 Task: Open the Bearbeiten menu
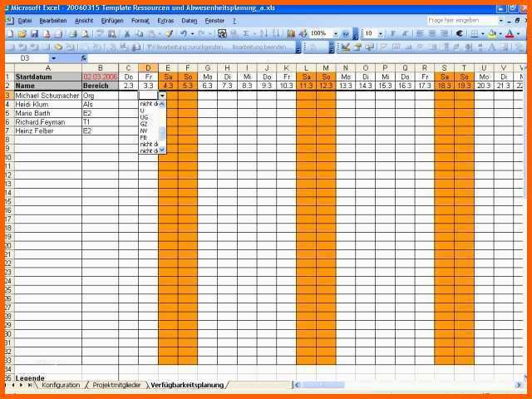pyautogui.click(x=53, y=21)
